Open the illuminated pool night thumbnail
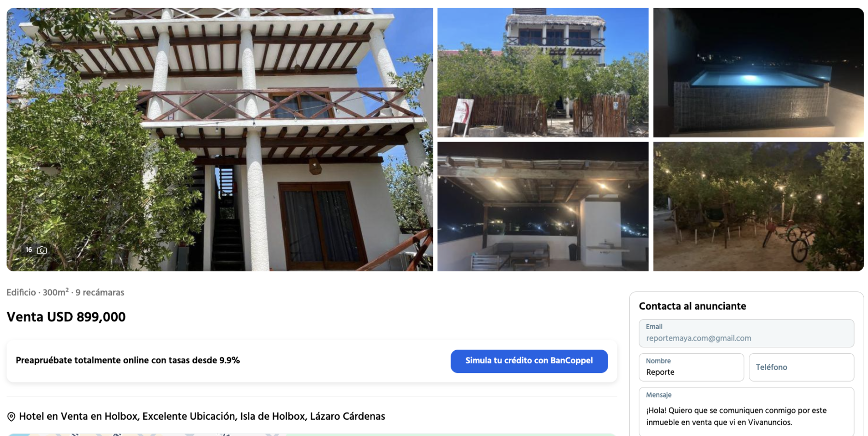Image resolution: width=868 pixels, height=436 pixels. pyautogui.click(x=758, y=72)
